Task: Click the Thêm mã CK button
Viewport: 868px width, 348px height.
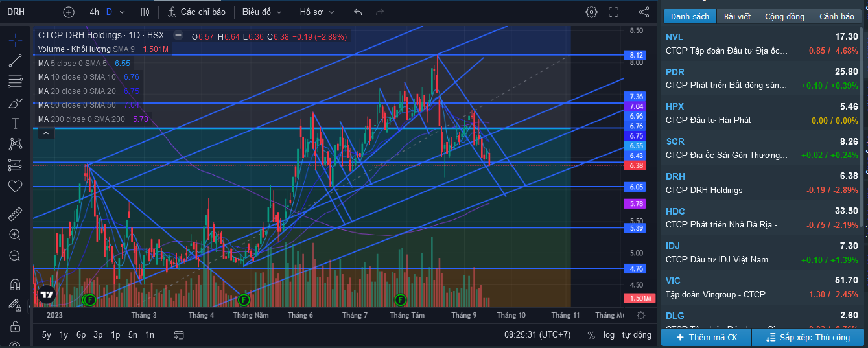Action: coord(706,338)
